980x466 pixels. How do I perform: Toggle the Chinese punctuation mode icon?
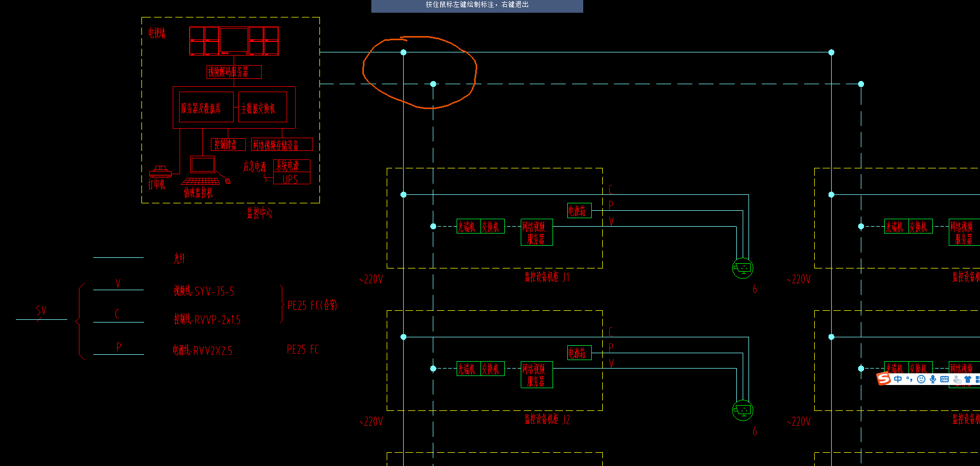[x=910, y=379]
